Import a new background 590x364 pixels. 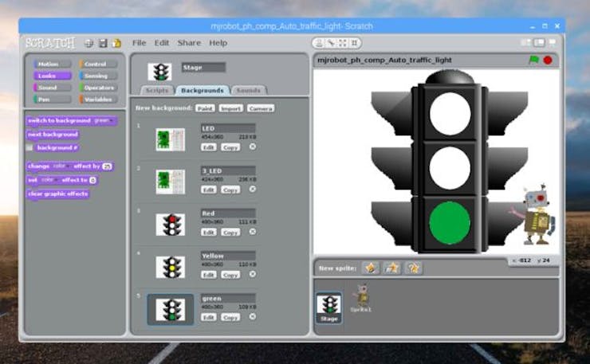(x=230, y=108)
